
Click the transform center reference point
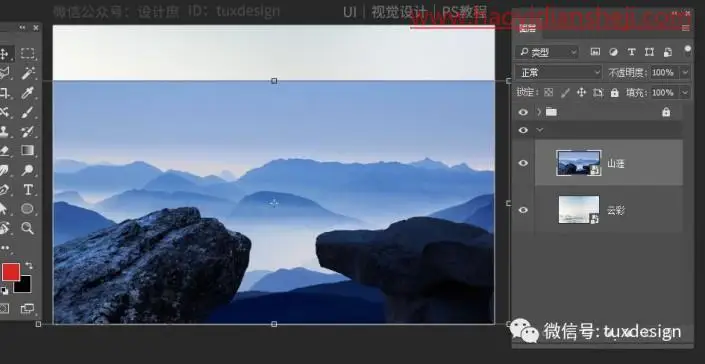click(274, 203)
